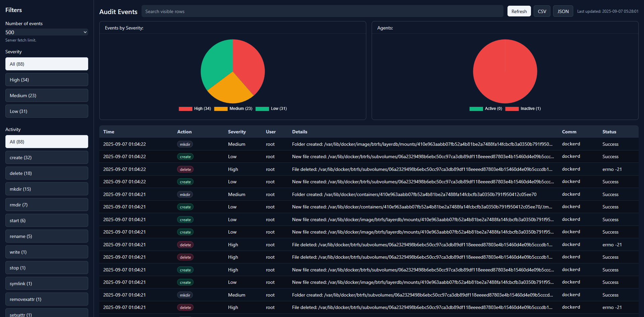
Task: Enable the delete (18) activity filter
Action: point(47,173)
